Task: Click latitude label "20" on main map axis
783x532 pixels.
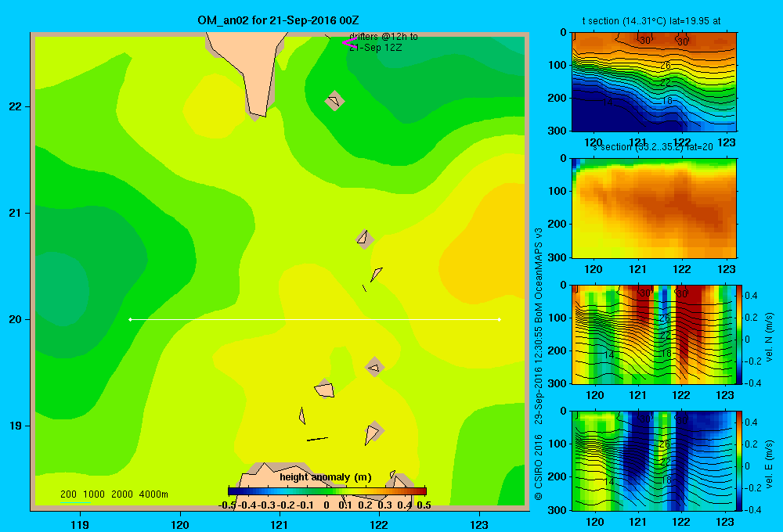Action: [16, 319]
